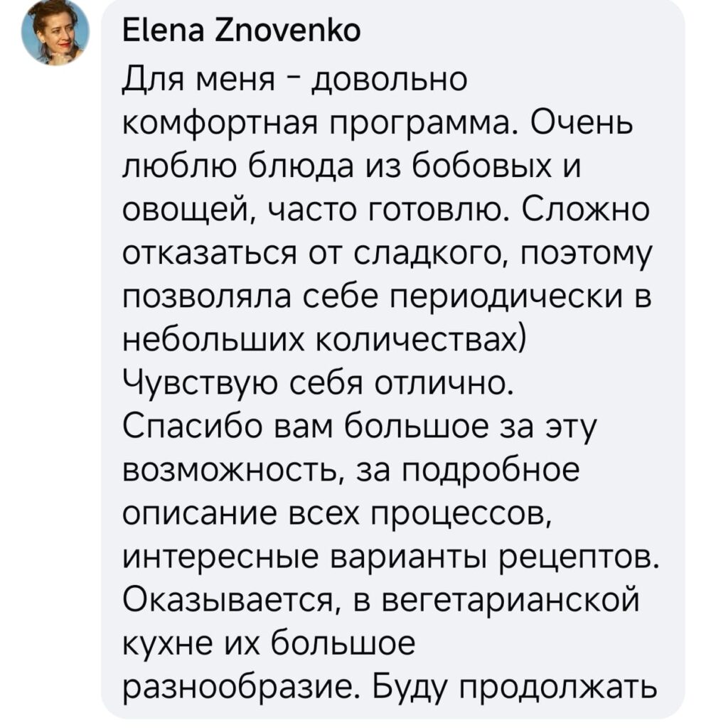This screenshot has height=728, width=706.
Task: Click the line «Спасибо вам большое за эту»
Action: [x=359, y=427]
